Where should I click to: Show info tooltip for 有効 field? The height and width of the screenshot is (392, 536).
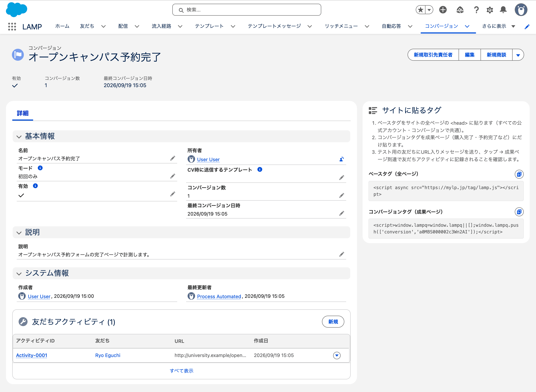(35, 186)
